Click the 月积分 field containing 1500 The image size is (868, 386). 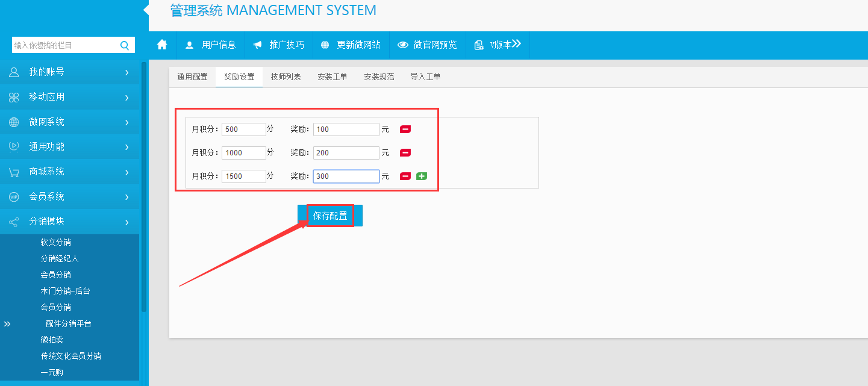(244, 176)
